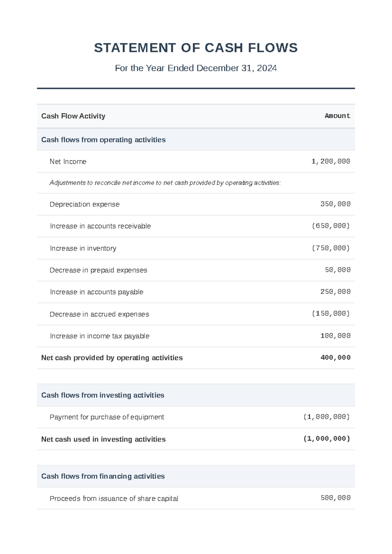Click the 'Net Income' row label

68,161
